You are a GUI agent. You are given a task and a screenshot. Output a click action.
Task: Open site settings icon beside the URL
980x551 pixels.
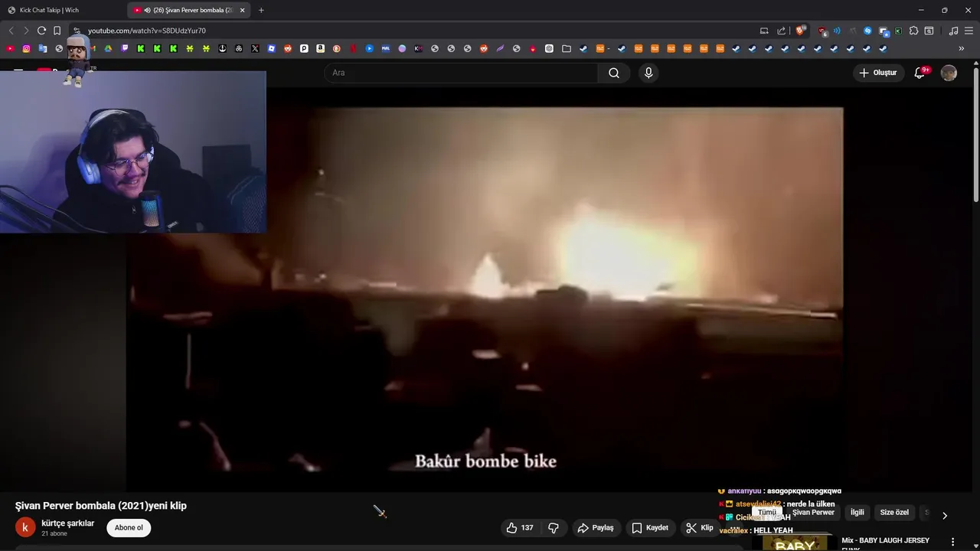(x=77, y=31)
